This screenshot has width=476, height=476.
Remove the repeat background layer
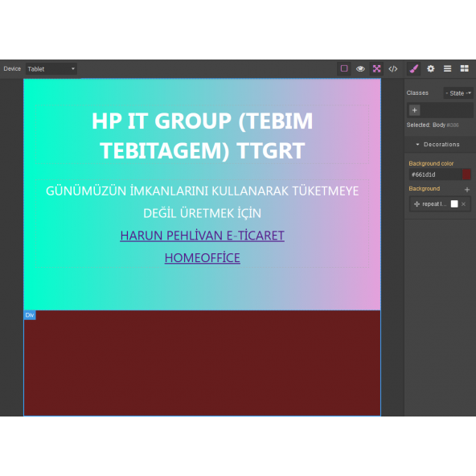(464, 204)
